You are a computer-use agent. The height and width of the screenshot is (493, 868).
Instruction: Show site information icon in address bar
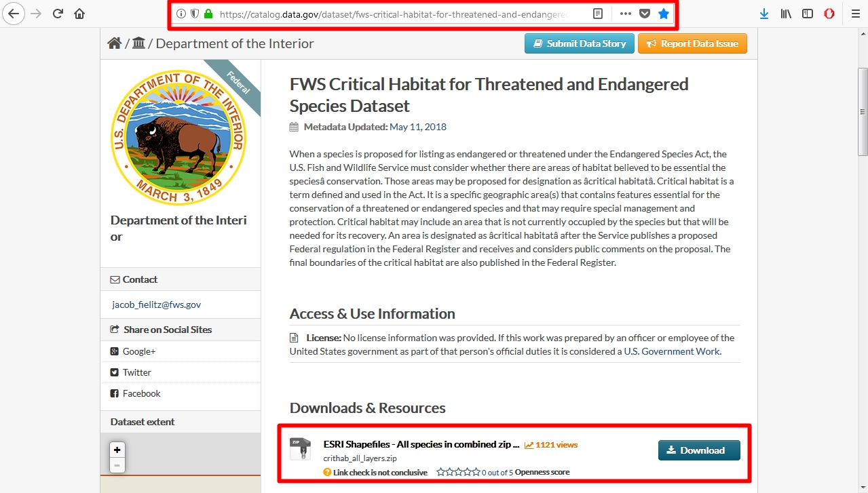click(181, 14)
